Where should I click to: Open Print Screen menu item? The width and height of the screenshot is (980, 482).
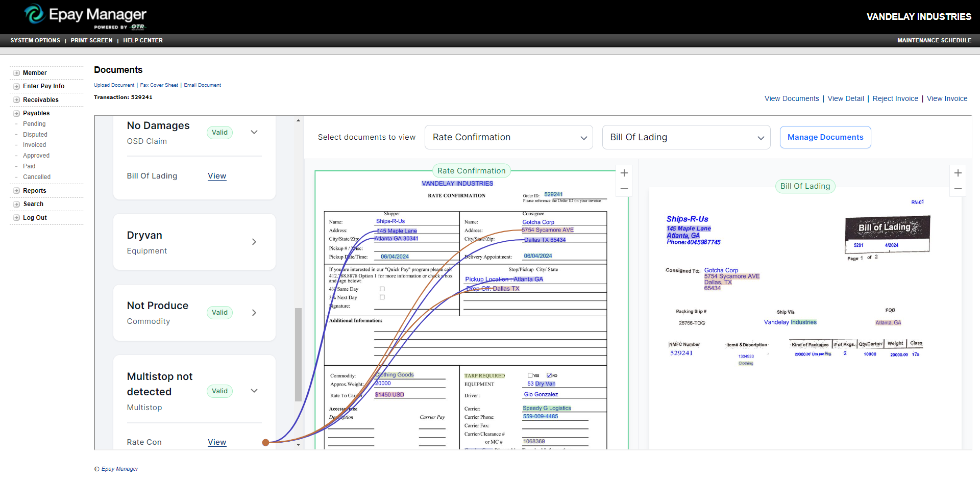click(x=91, y=40)
